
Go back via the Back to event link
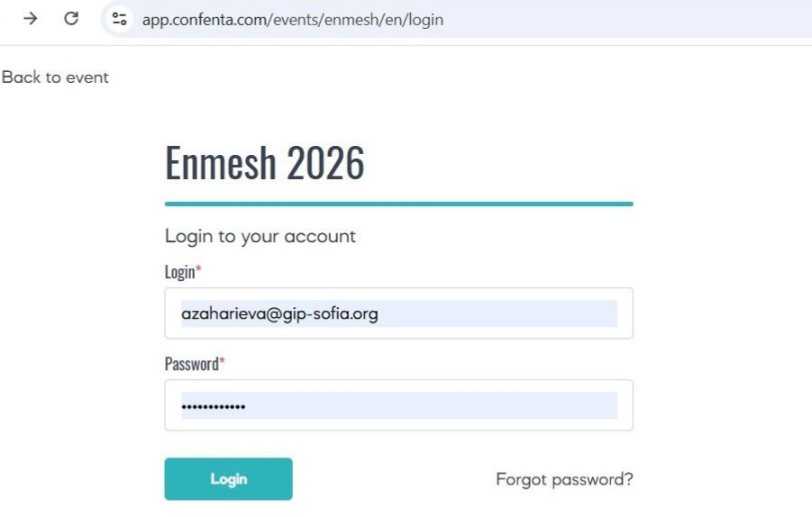55,77
